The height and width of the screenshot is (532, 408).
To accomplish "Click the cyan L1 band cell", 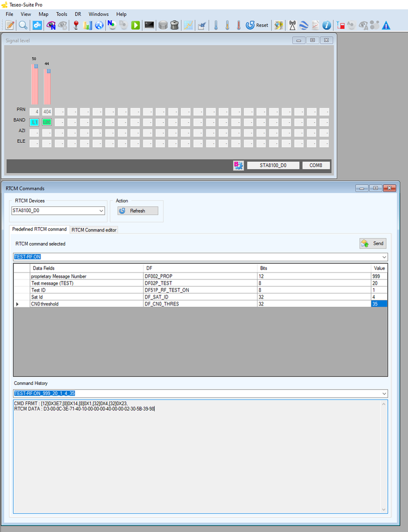I will pyautogui.click(x=34, y=122).
